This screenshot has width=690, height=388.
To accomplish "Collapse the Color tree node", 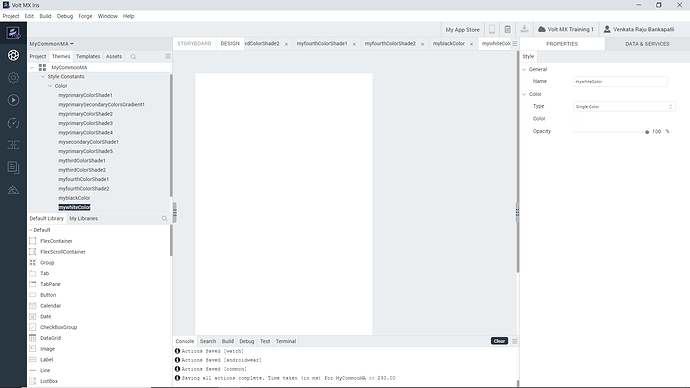I will point(50,86).
